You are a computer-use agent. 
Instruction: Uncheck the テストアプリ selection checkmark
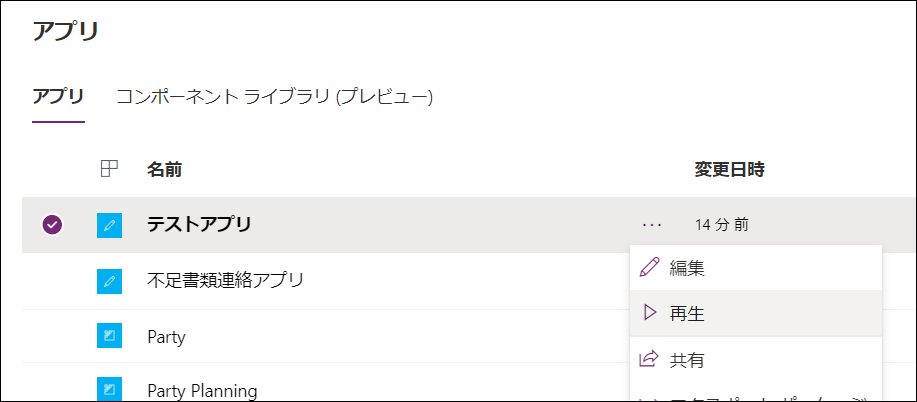[52, 225]
